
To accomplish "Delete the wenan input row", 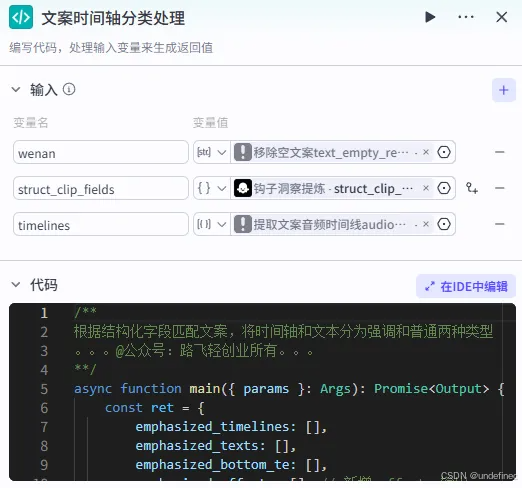I will [x=499, y=152].
